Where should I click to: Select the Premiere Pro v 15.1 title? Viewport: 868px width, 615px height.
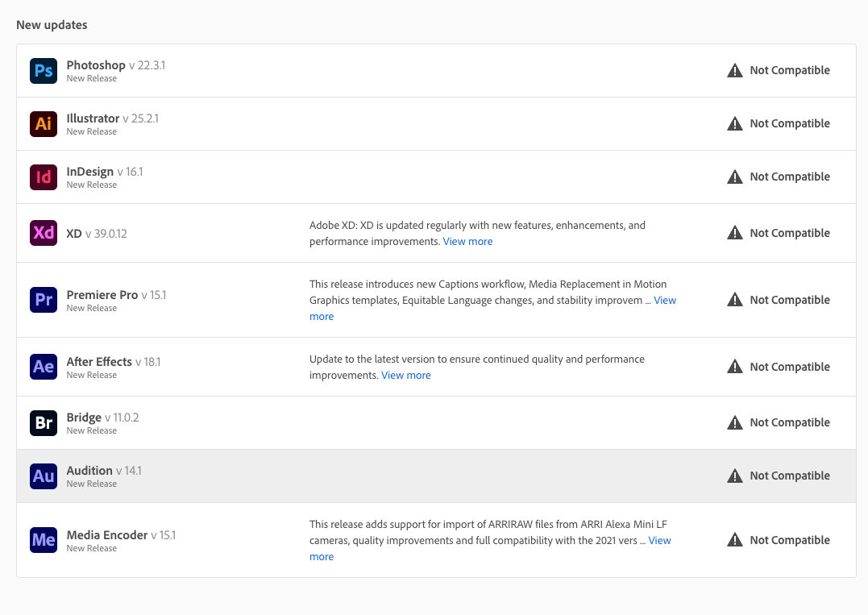pyautogui.click(x=116, y=295)
